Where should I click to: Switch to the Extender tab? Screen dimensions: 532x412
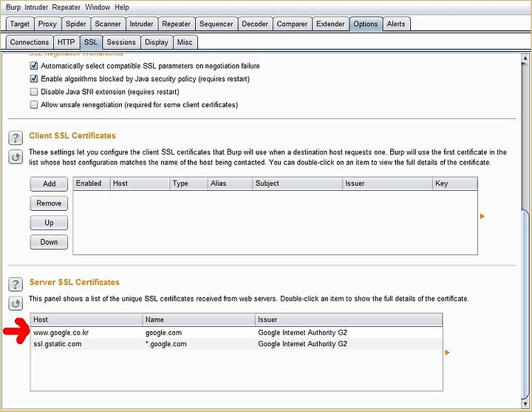[330, 24]
